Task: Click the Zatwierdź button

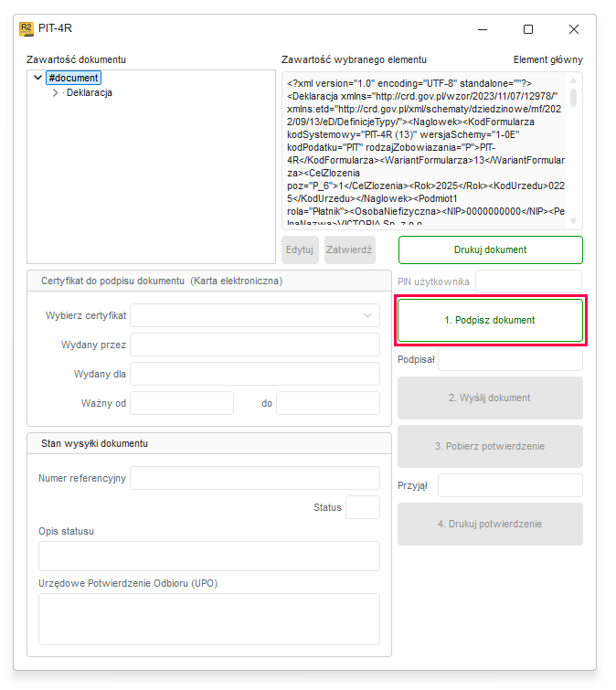Action: pos(349,249)
